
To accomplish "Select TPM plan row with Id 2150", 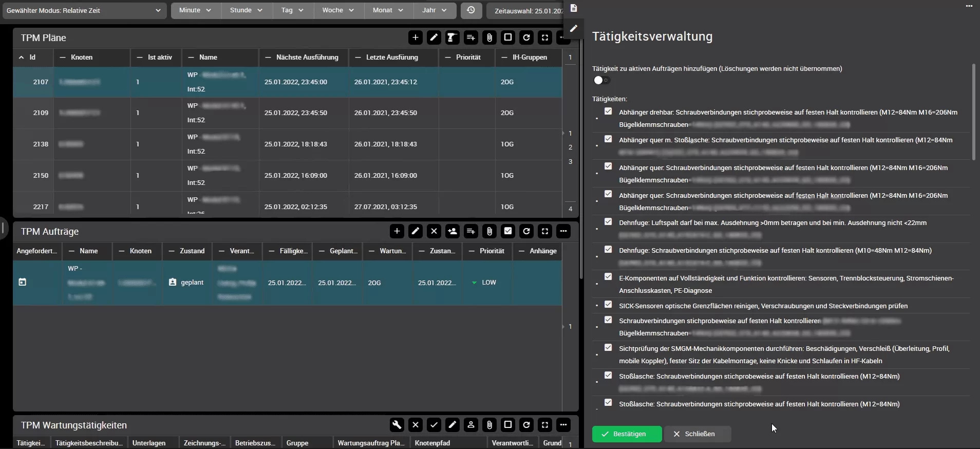I will tap(288, 175).
